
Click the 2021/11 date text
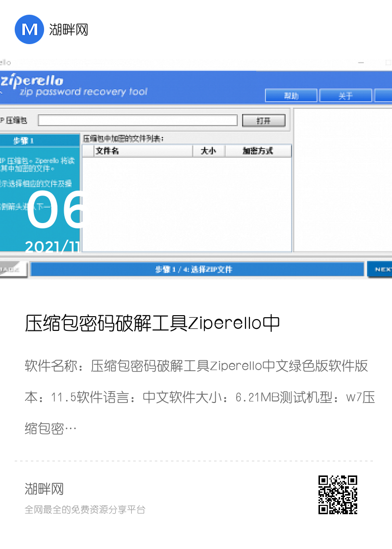[52, 247]
